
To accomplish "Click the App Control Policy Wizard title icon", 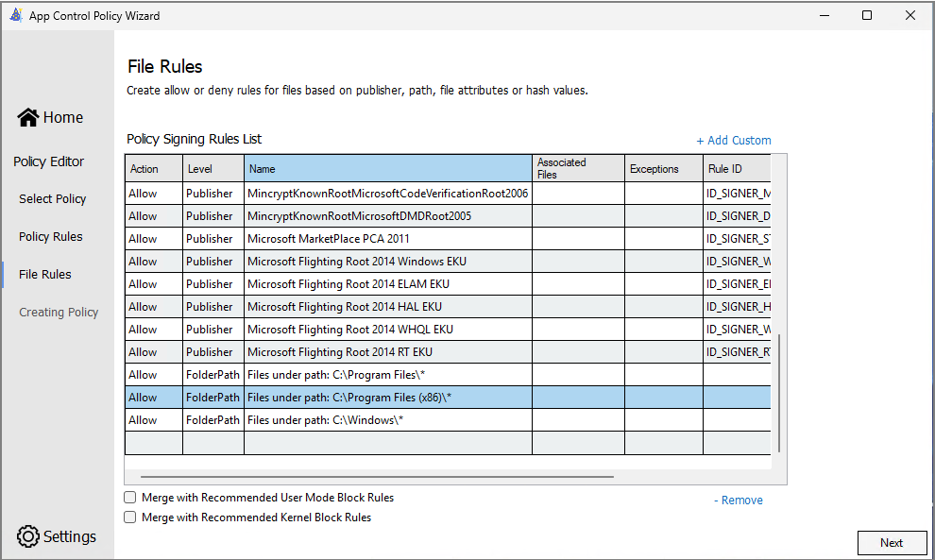I will click(x=16, y=15).
